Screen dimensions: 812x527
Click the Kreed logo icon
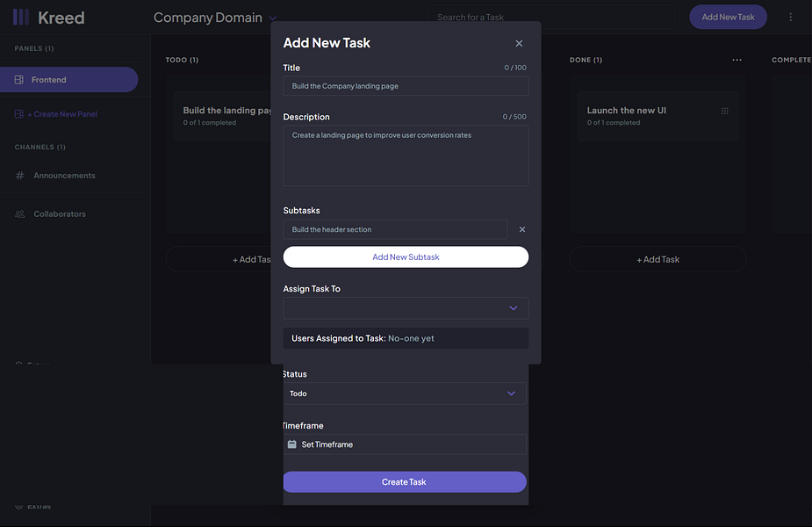(20, 18)
